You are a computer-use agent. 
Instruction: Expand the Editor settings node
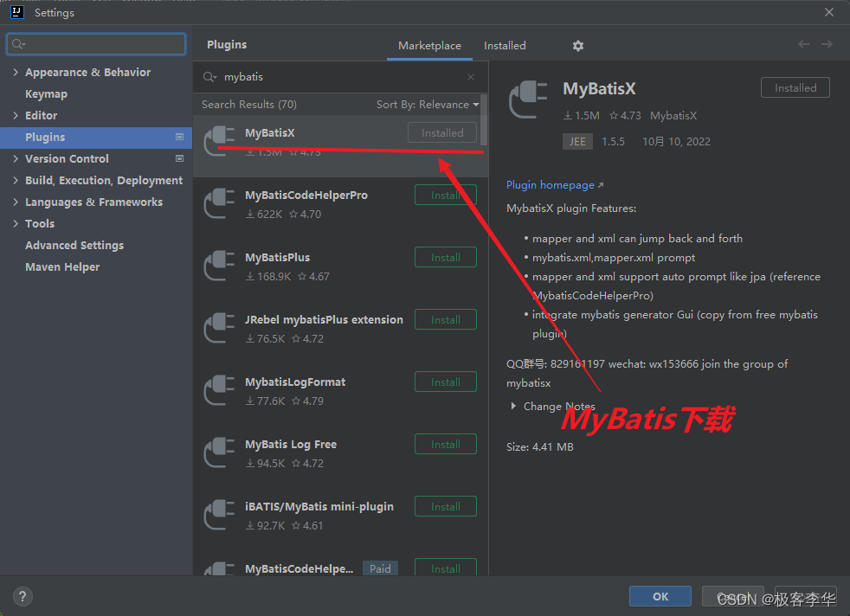16,115
